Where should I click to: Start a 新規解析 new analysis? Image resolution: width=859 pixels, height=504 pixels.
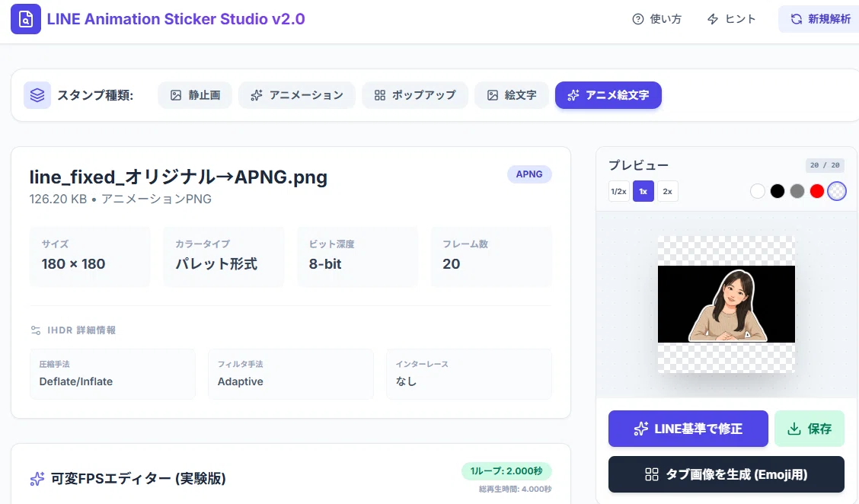tap(820, 19)
